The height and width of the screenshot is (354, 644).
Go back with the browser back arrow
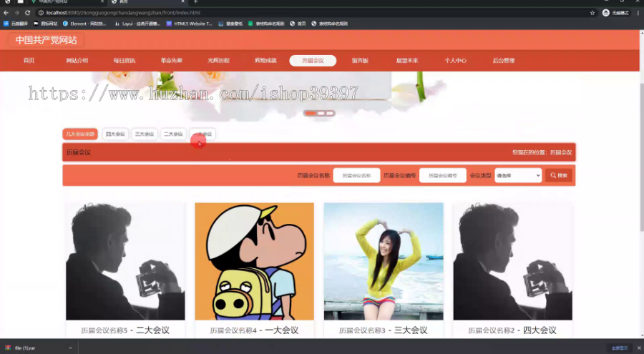pyautogui.click(x=6, y=13)
